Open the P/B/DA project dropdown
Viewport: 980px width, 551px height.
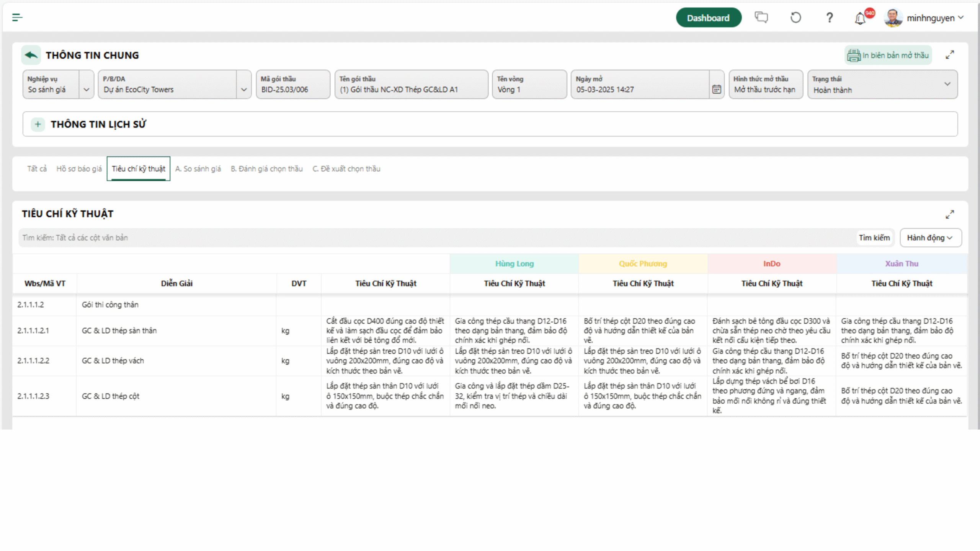(244, 90)
